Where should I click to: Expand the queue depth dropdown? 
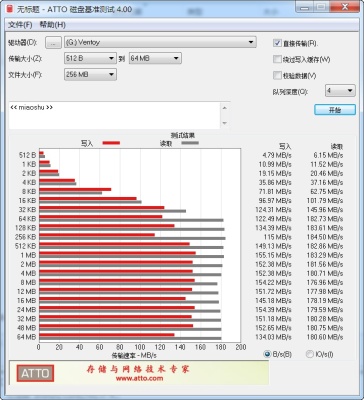[340, 90]
